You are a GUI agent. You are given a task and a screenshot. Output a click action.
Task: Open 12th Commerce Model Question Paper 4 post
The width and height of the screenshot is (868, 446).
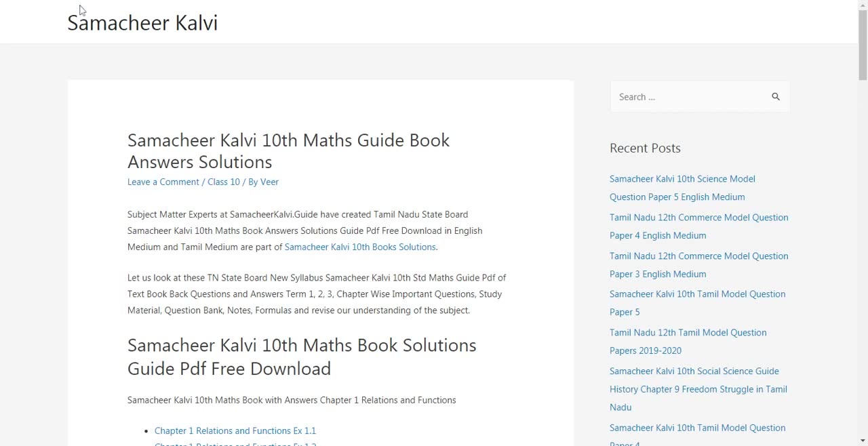tap(698, 226)
